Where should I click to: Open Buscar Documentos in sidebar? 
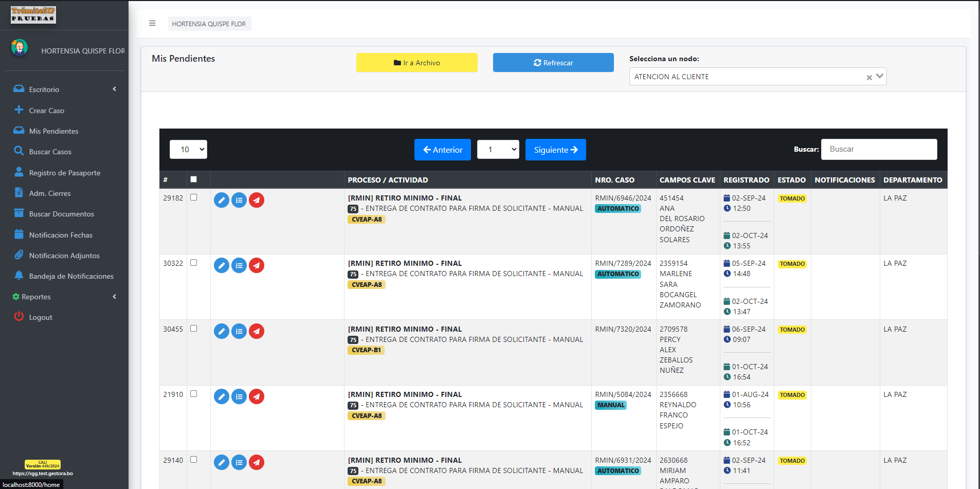[61, 214]
